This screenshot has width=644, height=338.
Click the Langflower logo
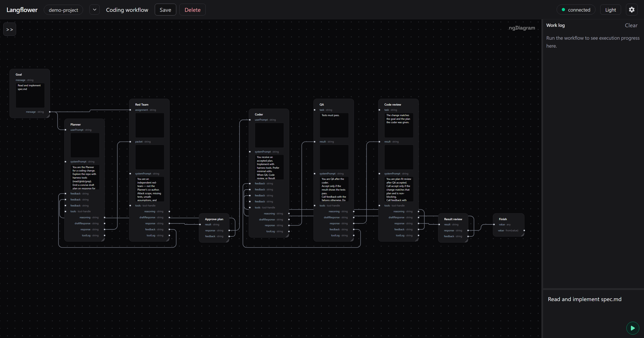tap(22, 10)
